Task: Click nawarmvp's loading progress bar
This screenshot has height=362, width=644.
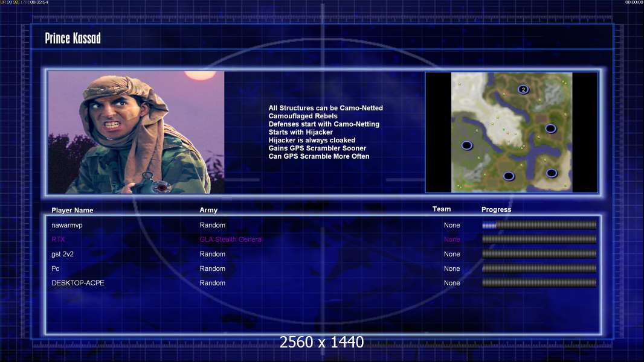Action: [x=539, y=224]
